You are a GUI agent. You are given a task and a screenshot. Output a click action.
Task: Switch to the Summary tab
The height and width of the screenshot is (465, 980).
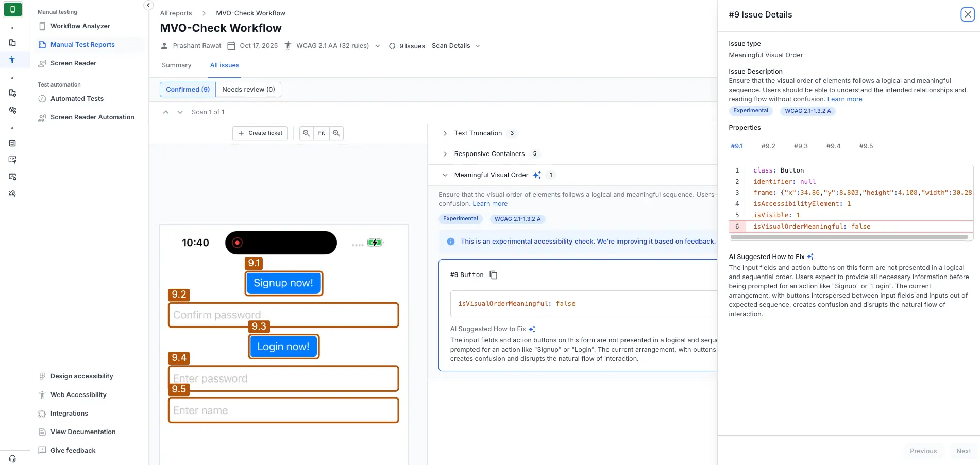click(x=176, y=65)
